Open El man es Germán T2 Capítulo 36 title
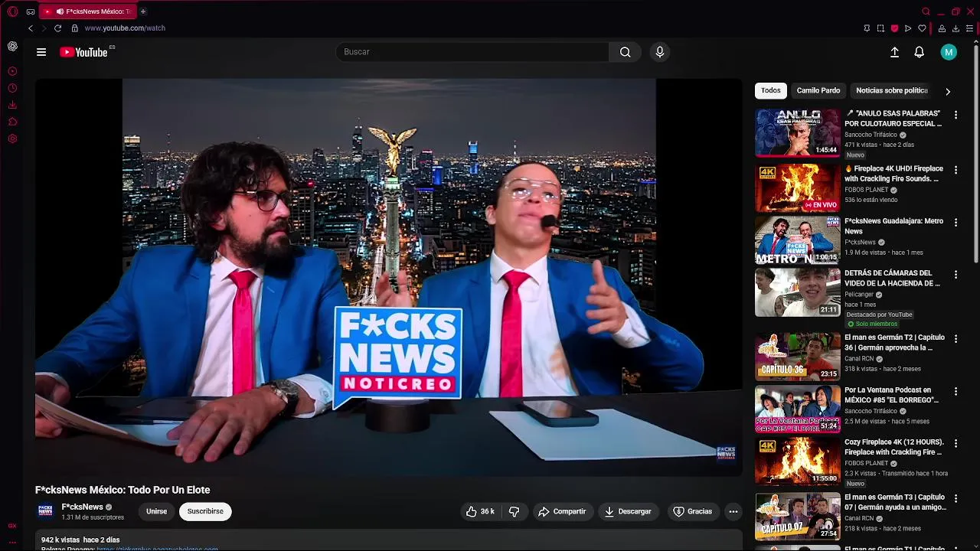This screenshot has height=551, width=980. pyautogui.click(x=894, y=342)
